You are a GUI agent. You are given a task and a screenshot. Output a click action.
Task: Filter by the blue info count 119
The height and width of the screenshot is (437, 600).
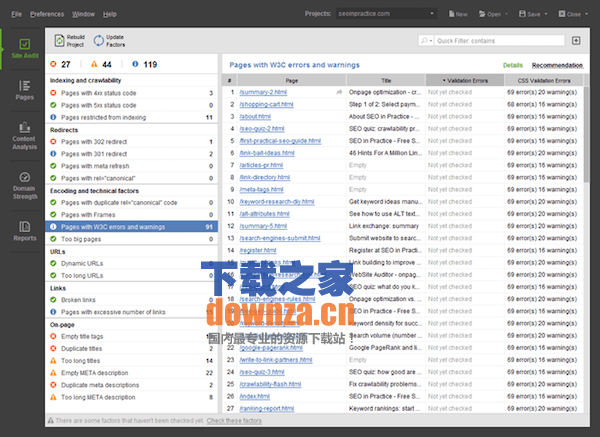point(145,64)
